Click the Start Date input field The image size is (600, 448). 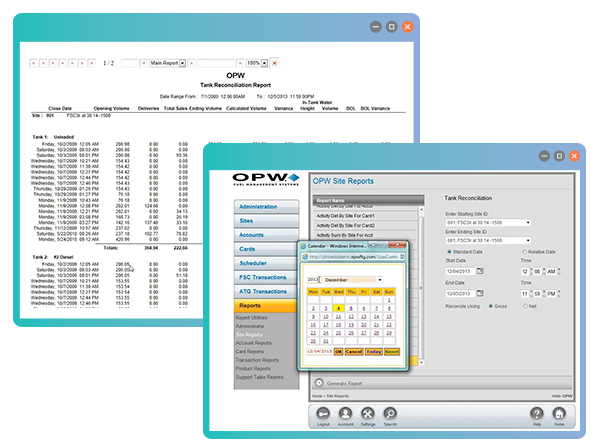[460, 271]
